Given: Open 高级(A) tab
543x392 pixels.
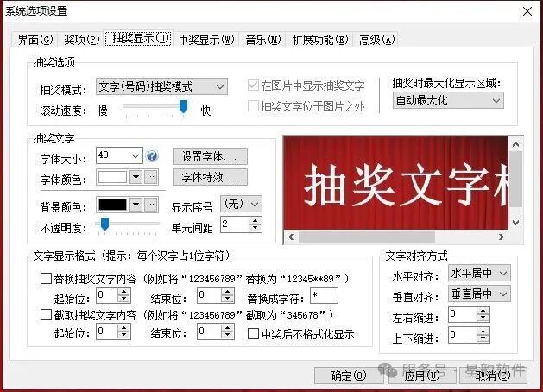Looking at the screenshot, I should (x=376, y=40).
